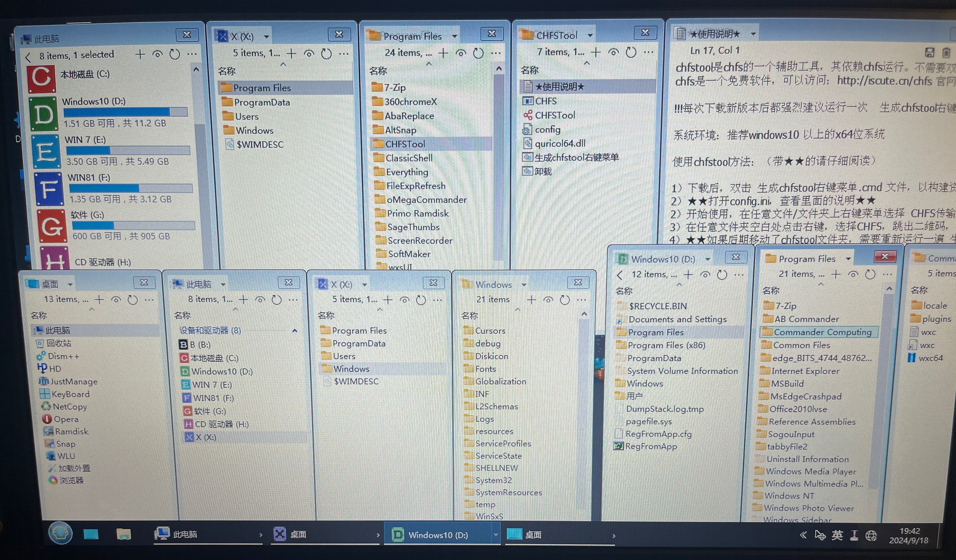The width and height of the screenshot is (956, 560).
Task: Collapse 设备和驱动器 (8) group
Action: coord(295,330)
